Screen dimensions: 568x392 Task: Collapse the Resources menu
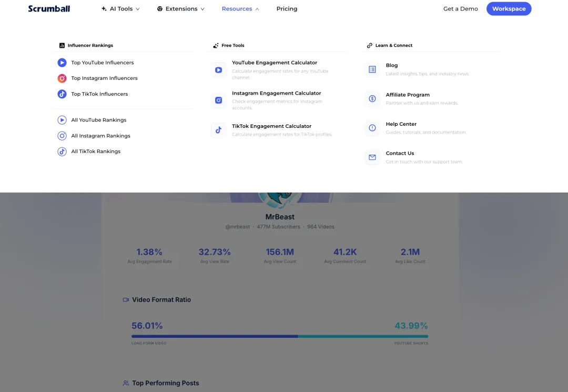click(240, 8)
